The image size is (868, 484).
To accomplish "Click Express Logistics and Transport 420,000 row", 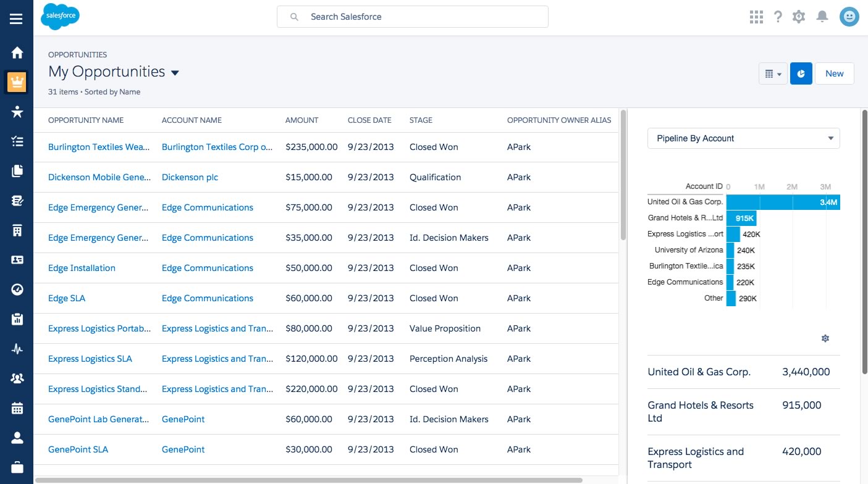I will click(744, 458).
